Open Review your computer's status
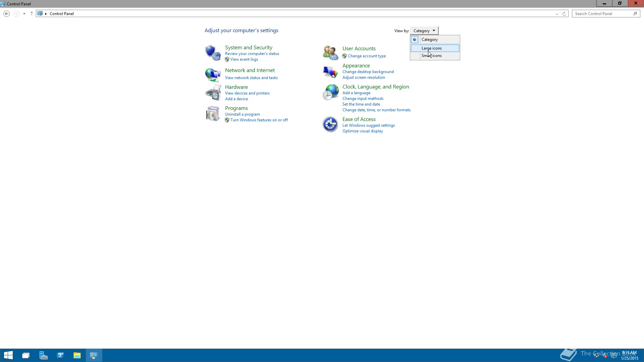Viewport: 644px width, 362px height. (x=252, y=54)
